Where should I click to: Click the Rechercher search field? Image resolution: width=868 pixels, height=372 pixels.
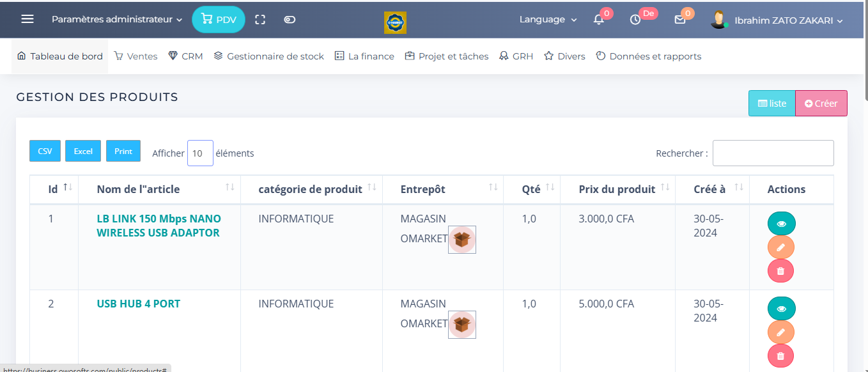point(773,153)
